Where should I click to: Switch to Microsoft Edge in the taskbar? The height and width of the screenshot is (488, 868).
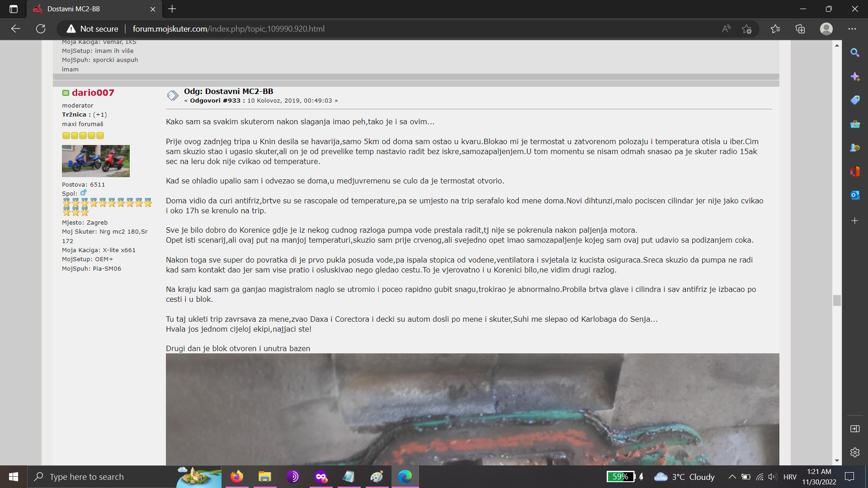coord(405,477)
